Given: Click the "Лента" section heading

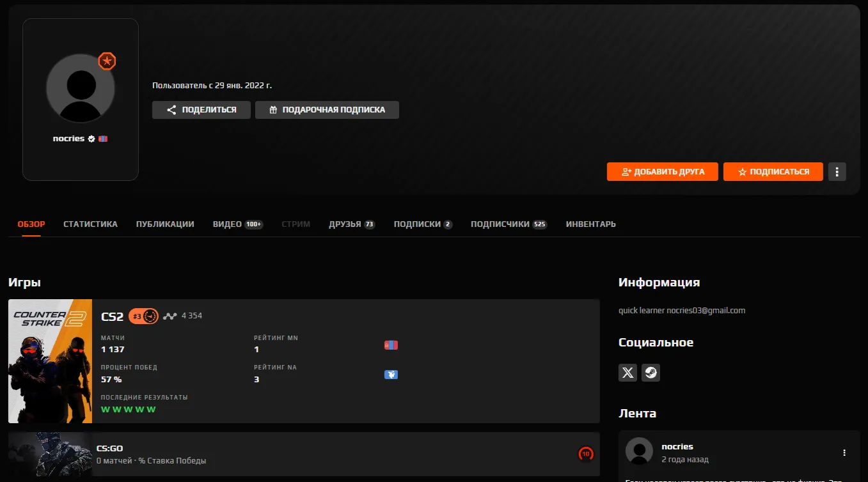Looking at the screenshot, I should pos(638,414).
